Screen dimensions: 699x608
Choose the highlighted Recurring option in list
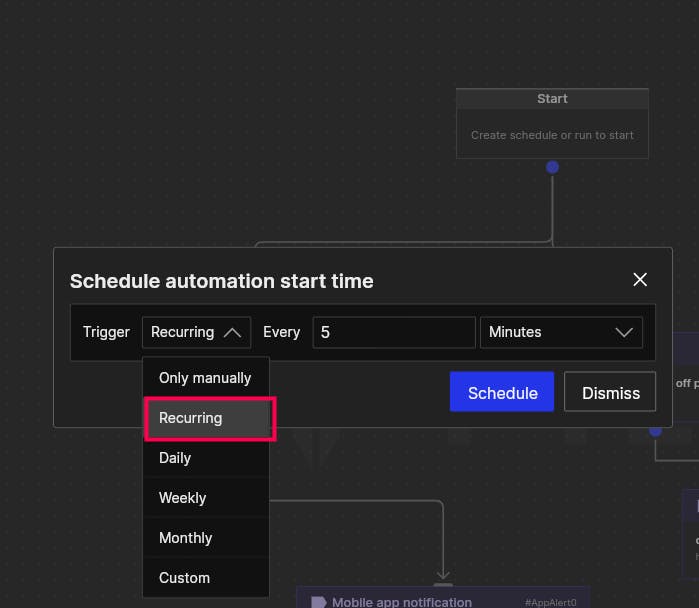[210, 418]
